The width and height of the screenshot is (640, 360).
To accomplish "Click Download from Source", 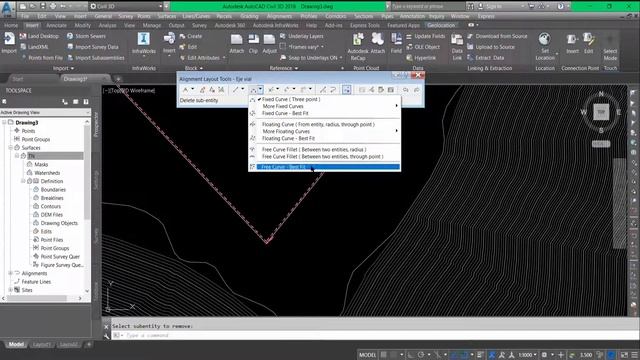I will click(x=497, y=36).
